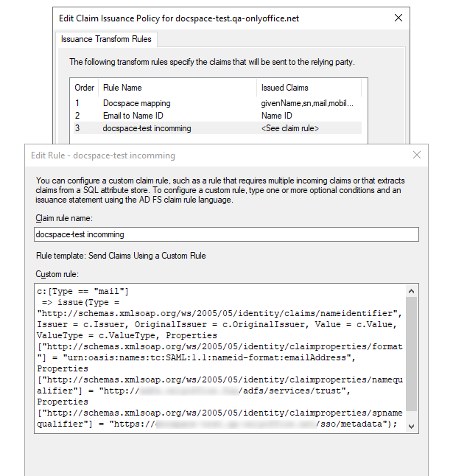Click the 'Claim rule name:' label
Viewport: 453px width, 476px height.
64,218
